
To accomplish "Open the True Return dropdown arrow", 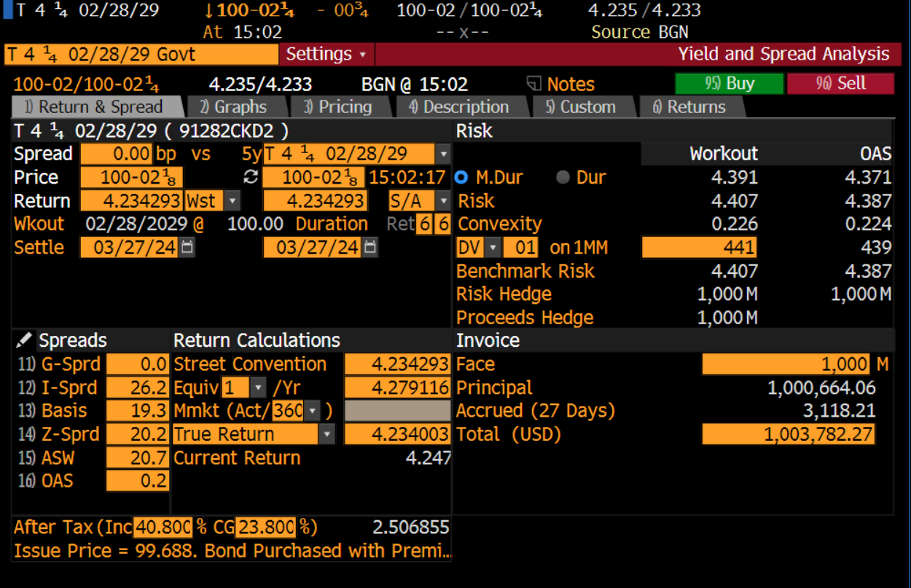I will pyautogui.click(x=327, y=435).
